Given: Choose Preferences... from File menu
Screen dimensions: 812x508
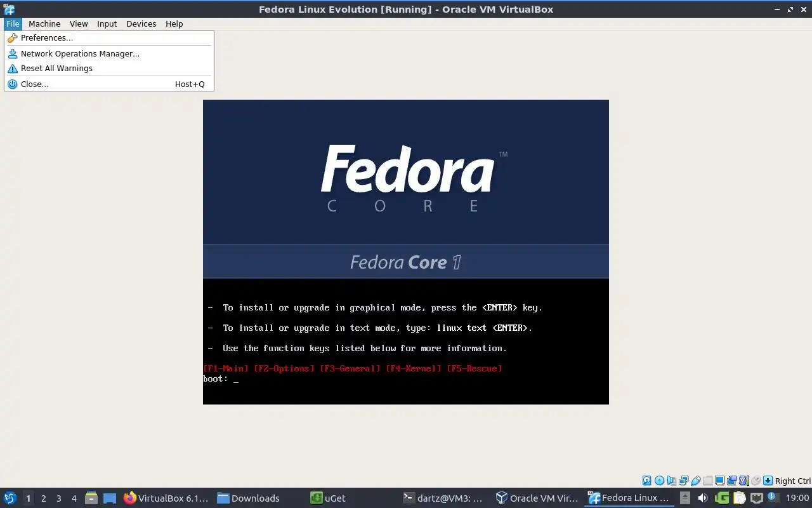Looking at the screenshot, I should pos(109,38).
